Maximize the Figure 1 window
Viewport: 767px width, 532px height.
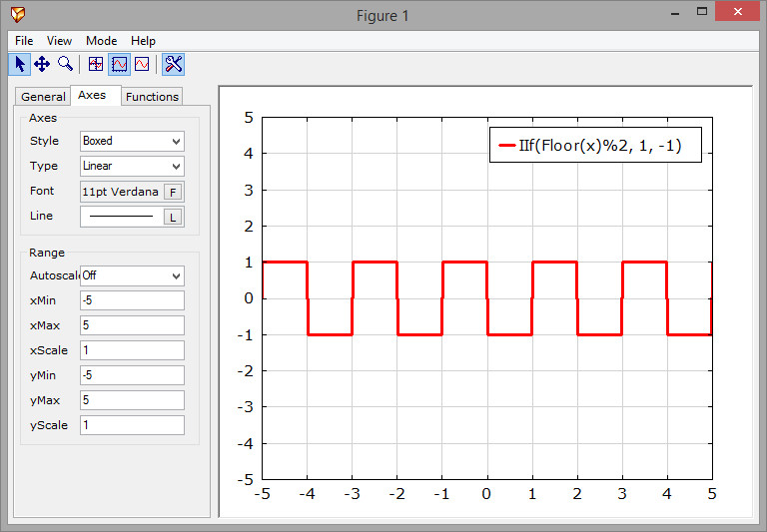coord(702,12)
